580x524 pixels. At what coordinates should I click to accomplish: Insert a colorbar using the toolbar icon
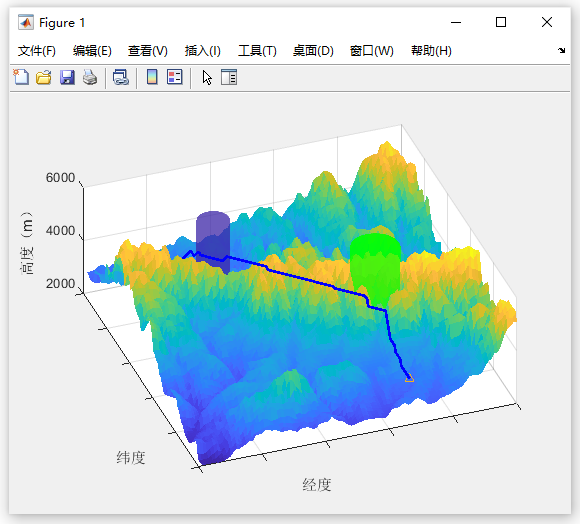click(152, 77)
